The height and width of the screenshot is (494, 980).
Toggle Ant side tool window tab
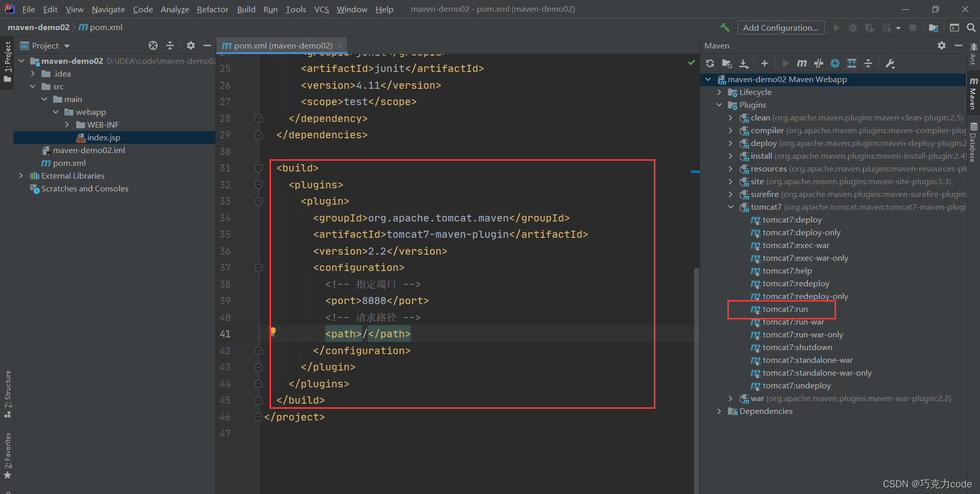click(x=973, y=54)
